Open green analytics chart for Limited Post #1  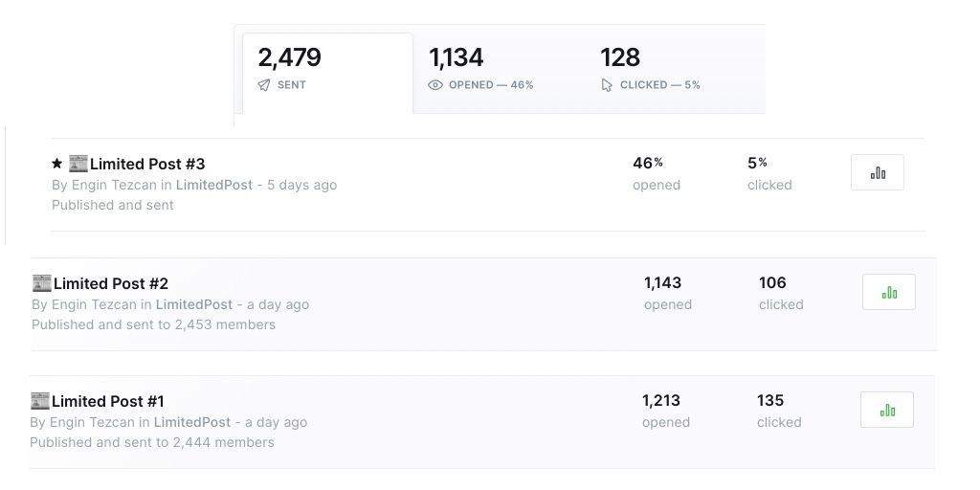(887, 410)
